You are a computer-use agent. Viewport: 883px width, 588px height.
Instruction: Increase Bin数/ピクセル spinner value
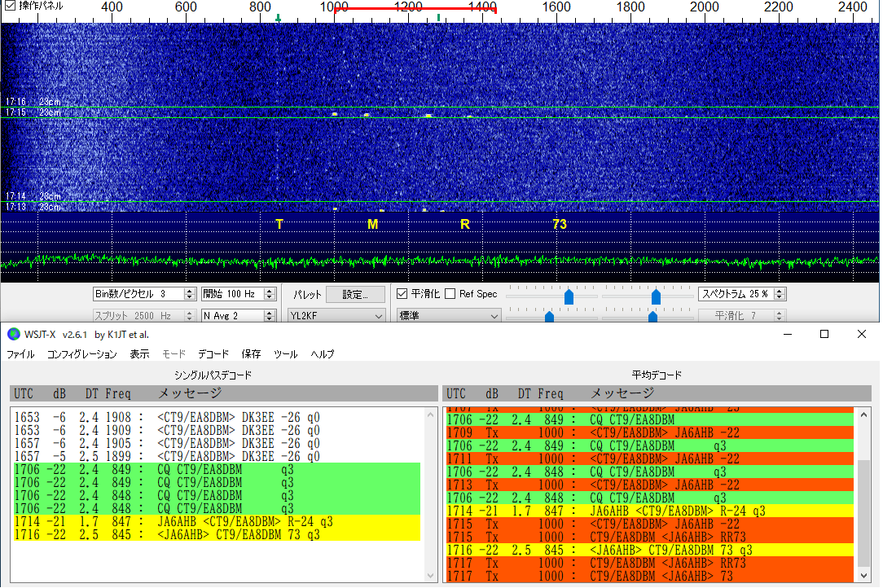pos(190,291)
